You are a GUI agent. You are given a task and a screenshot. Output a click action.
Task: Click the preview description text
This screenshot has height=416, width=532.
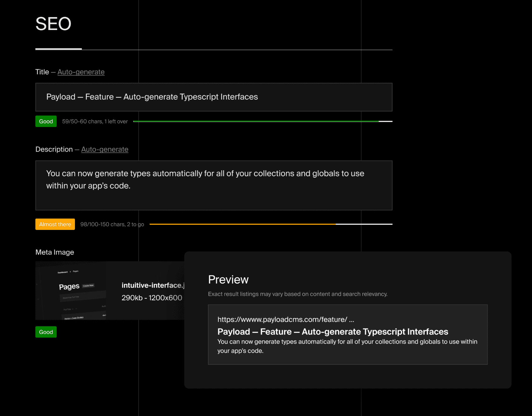click(347, 346)
